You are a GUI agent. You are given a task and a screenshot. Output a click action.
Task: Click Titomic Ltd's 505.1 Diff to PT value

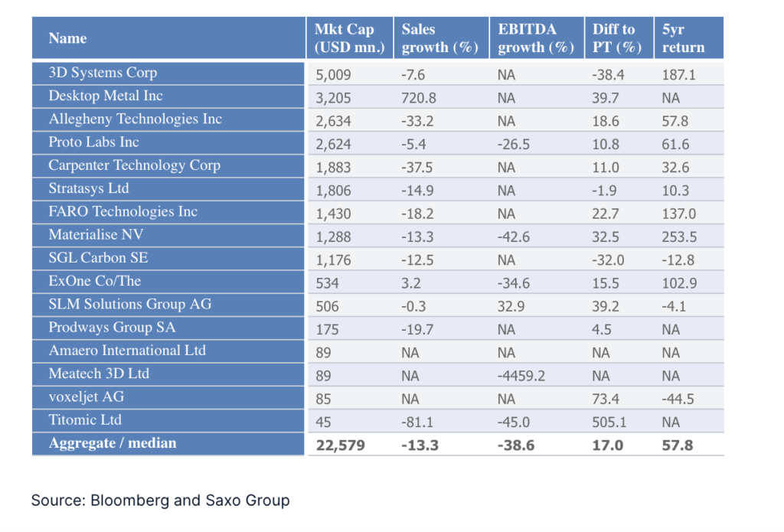[x=609, y=421]
